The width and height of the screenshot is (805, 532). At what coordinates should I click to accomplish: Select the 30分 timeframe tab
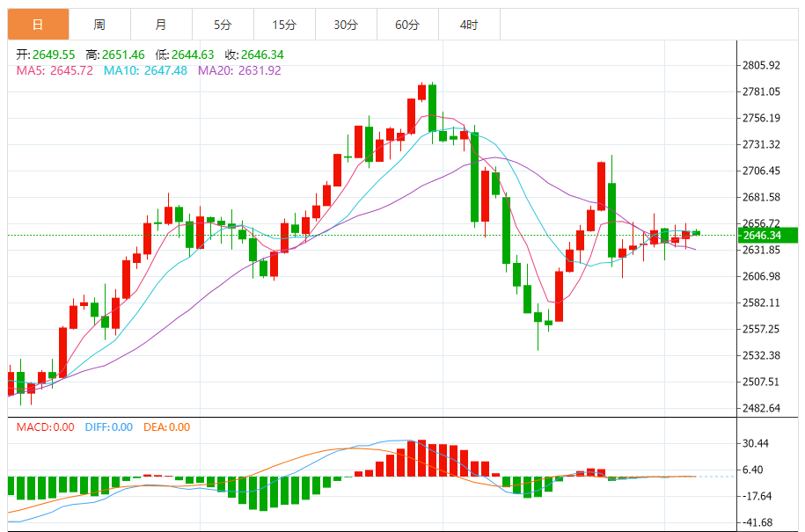click(x=346, y=24)
